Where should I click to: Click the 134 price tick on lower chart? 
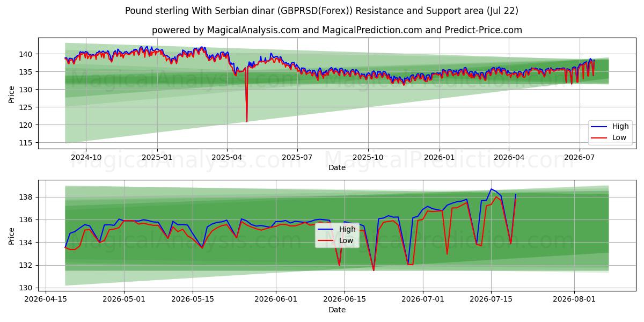point(27,243)
